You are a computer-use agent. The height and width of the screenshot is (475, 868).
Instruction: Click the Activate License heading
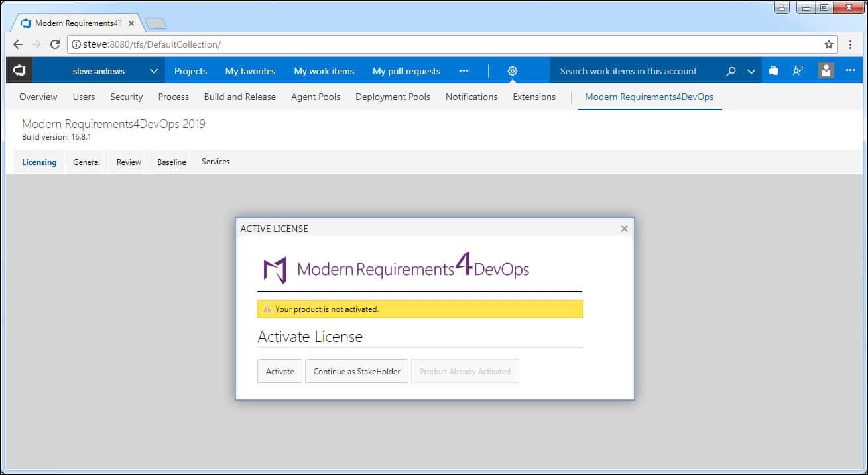click(x=310, y=337)
